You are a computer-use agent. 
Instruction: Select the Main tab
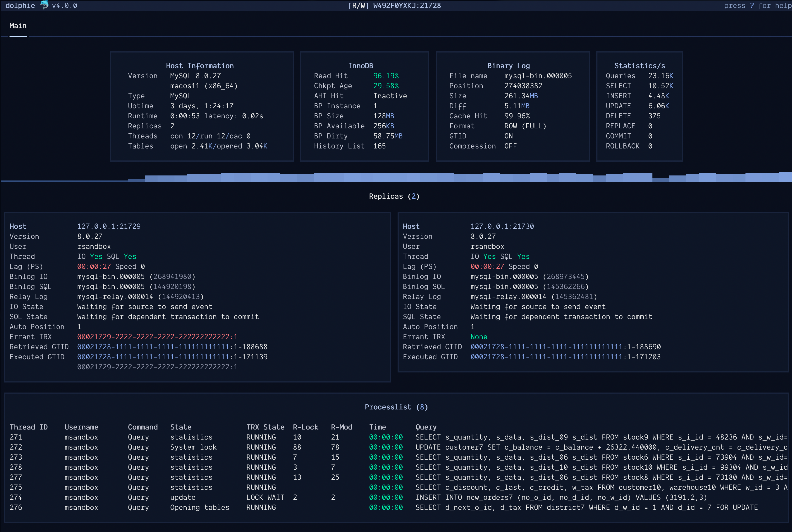(x=18, y=25)
